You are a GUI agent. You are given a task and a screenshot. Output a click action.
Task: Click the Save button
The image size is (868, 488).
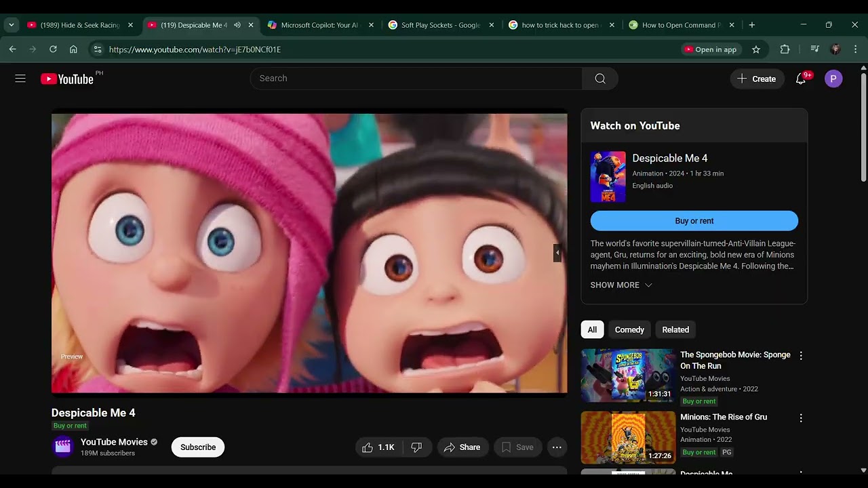(517, 447)
